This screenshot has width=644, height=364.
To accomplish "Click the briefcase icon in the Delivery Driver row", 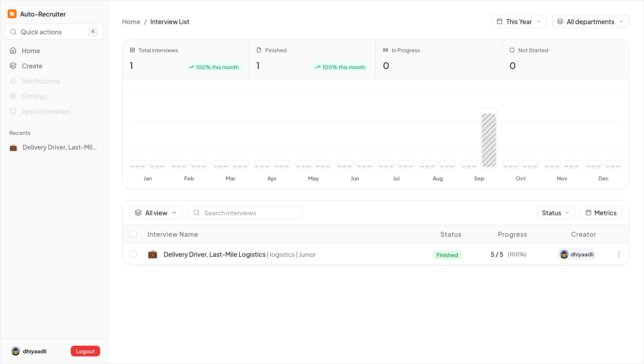I will (x=153, y=254).
